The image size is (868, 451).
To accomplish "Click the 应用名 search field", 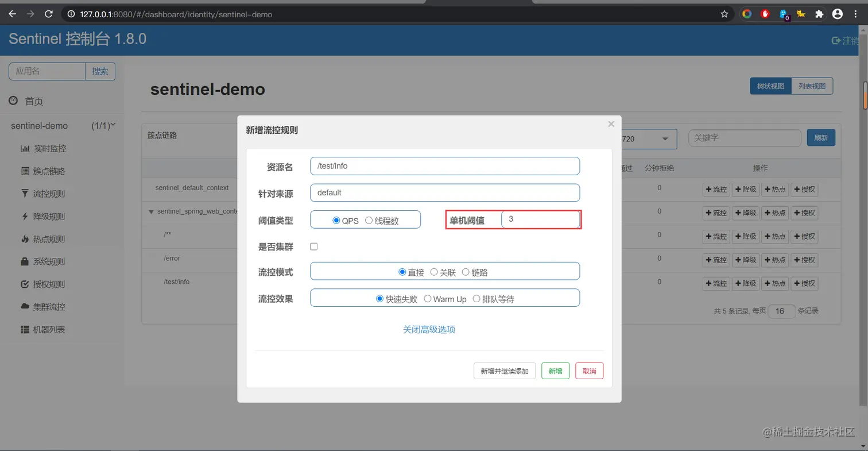I will [47, 71].
